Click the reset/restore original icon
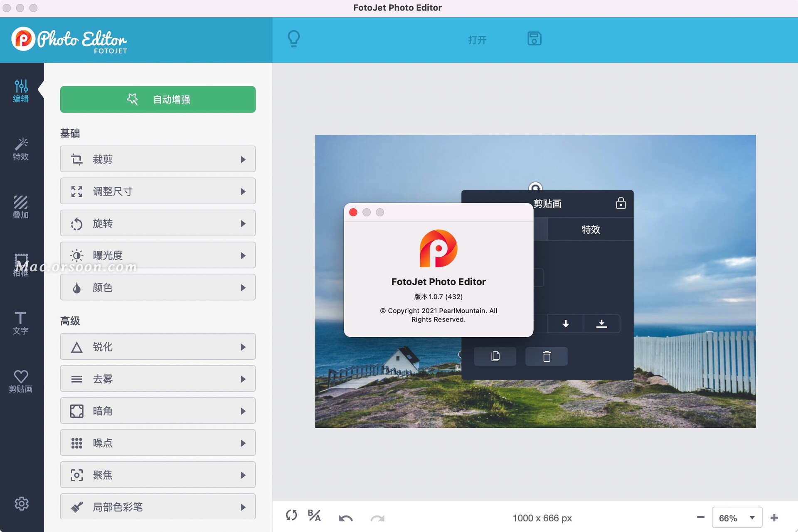 [291, 515]
